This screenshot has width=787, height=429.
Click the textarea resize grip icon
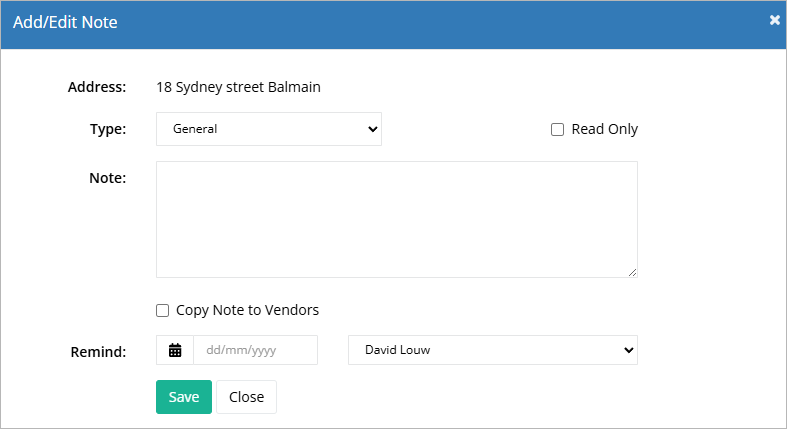click(632, 272)
